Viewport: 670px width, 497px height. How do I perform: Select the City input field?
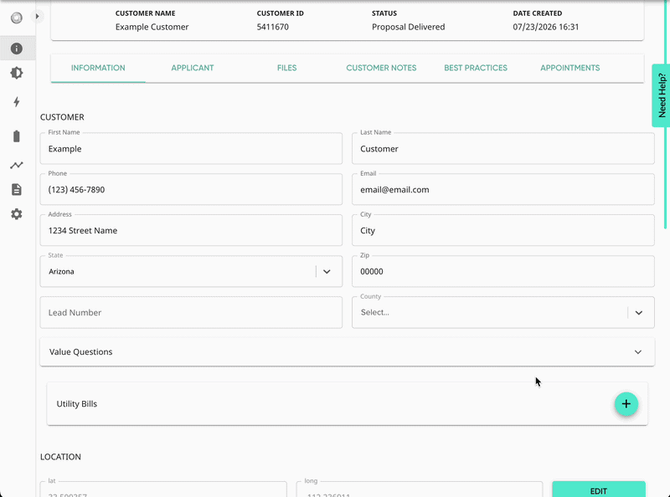pyautogui.click(x=503, y=230)
